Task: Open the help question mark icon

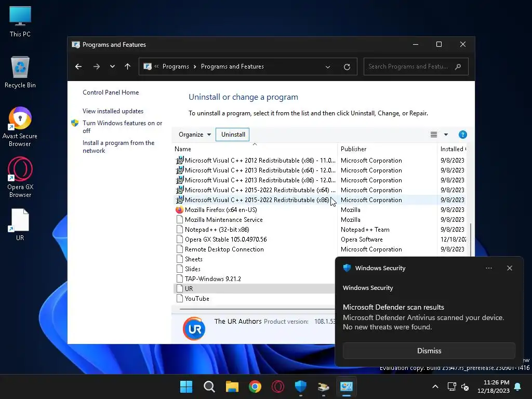Action: (x=462, y=135)
